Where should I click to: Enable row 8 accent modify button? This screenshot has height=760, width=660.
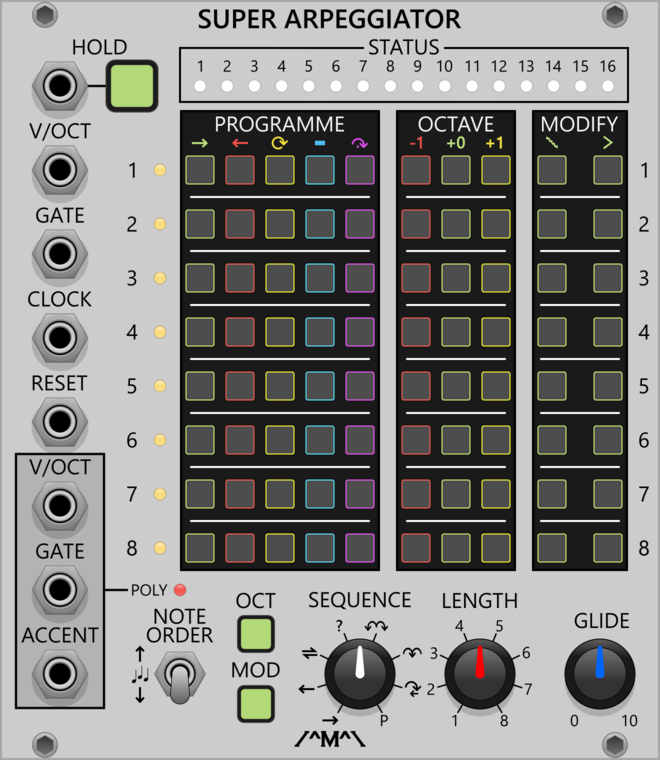point(608,548)
